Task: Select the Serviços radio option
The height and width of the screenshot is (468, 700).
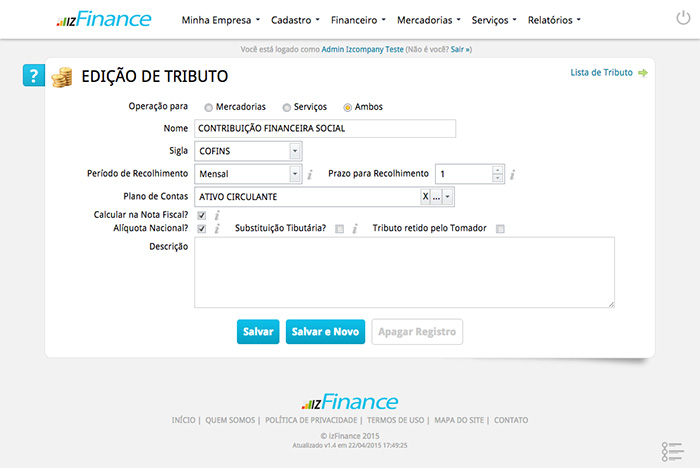Action: (x=287, y=107)
